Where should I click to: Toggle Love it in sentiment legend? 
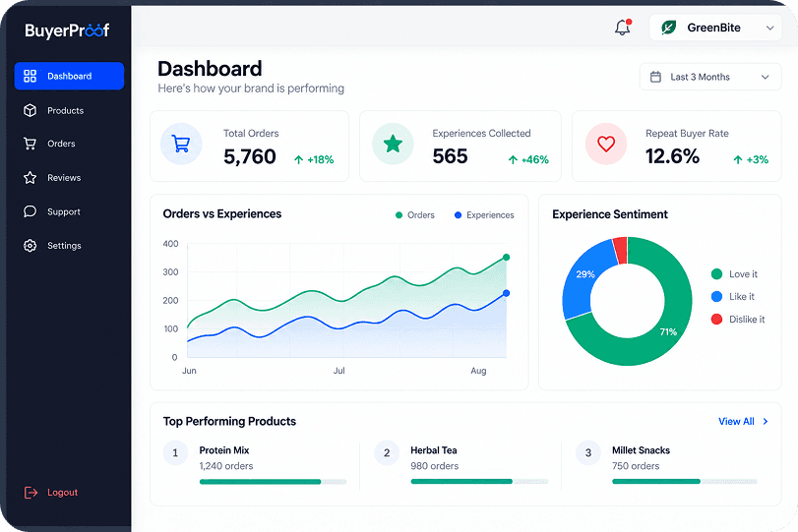point(734,274)
